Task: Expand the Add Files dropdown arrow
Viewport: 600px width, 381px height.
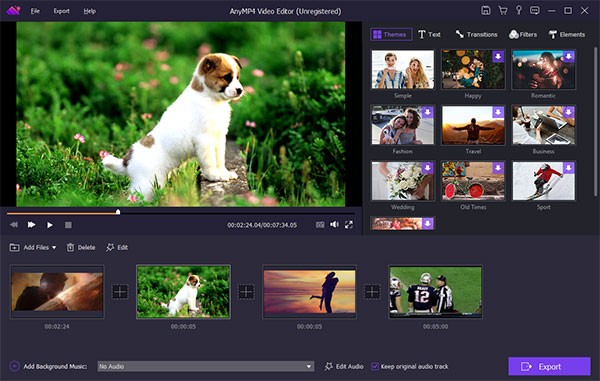Action: coord(54,247)
